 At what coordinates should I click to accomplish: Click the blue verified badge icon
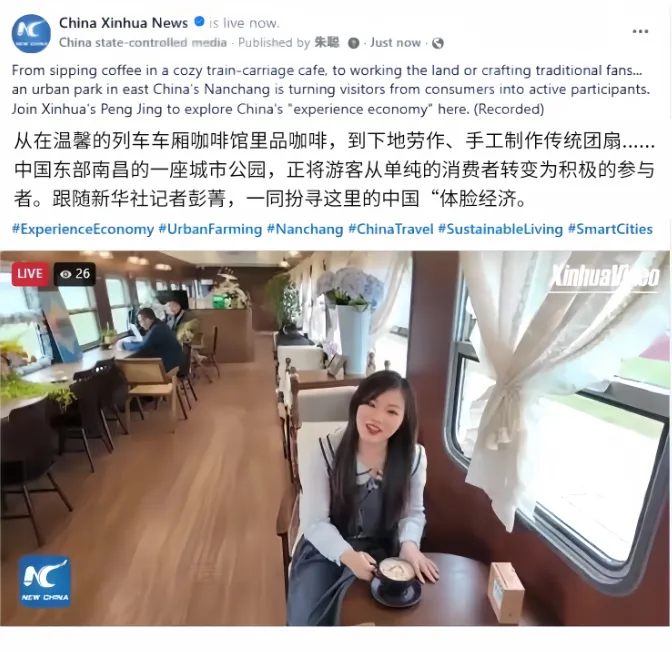[199, 21]
